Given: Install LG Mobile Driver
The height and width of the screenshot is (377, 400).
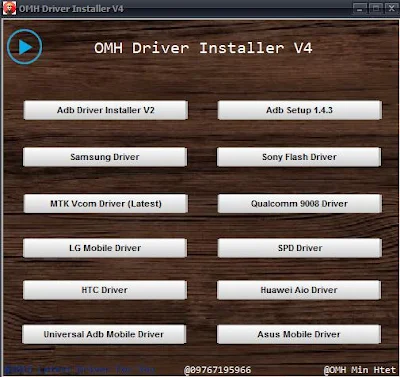Looking at the screenshot, I should [x=105, y=248].
